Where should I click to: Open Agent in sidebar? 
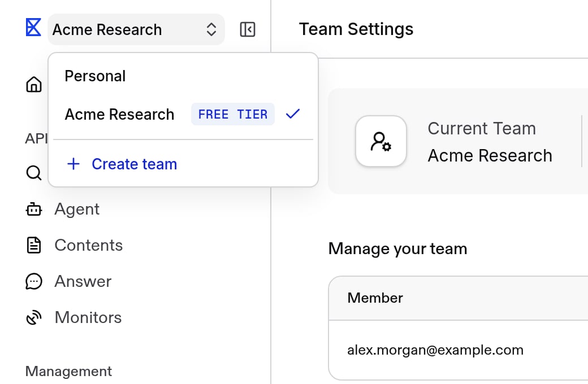click(77, 209)
